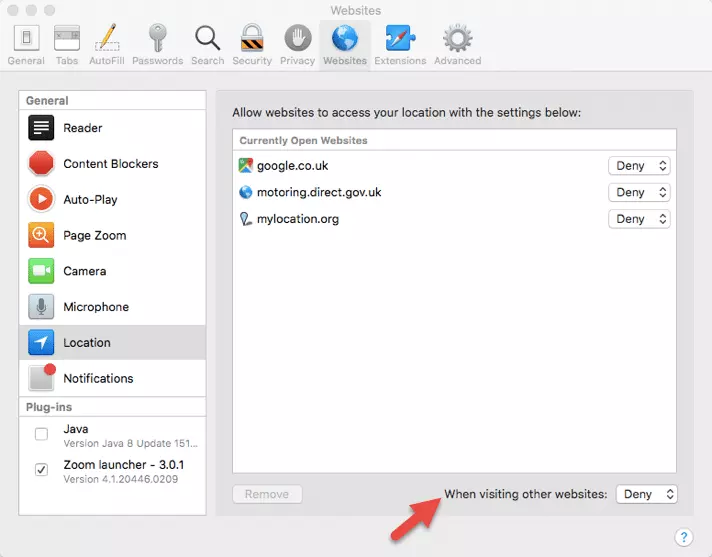Click the AutoFill pencil icon
Screen dimensions: 712x557
(106, 40)
